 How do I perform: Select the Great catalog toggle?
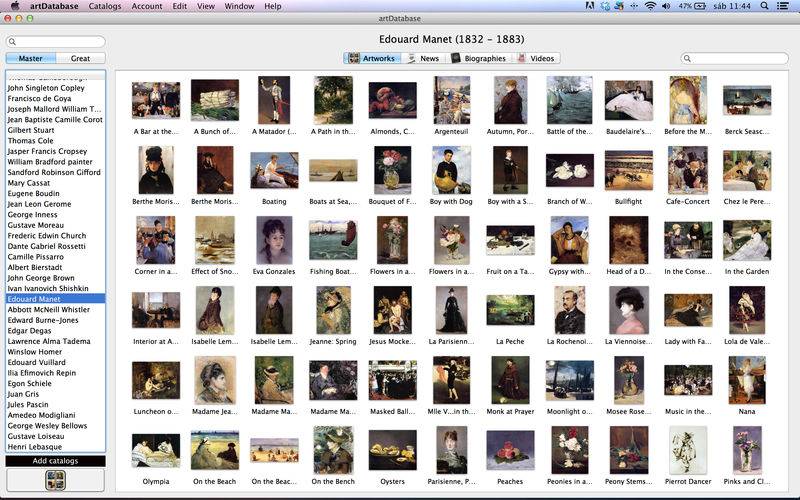click(x=80, y=58)
